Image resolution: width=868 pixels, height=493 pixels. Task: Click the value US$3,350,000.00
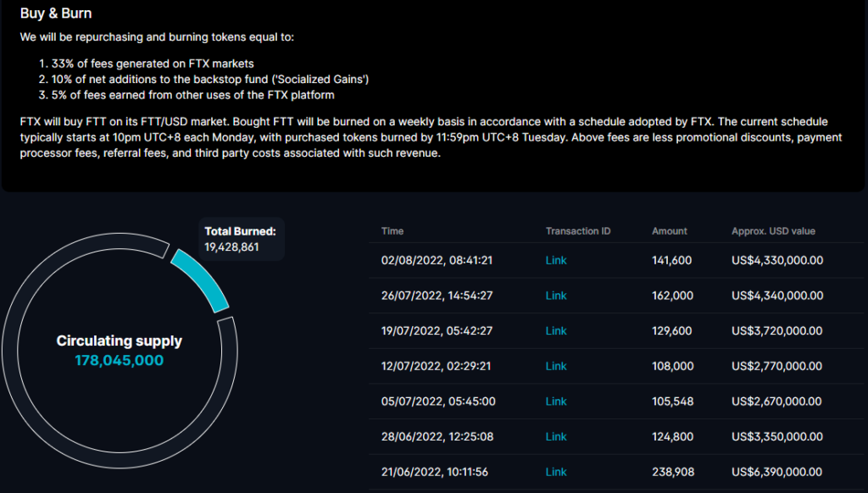[x=776, y=436]
